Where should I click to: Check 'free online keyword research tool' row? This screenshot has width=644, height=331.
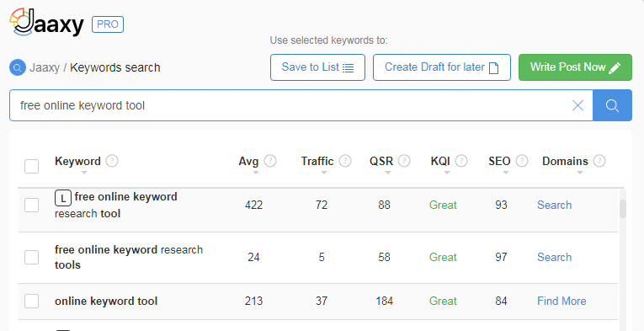click(x=32, y=205)
